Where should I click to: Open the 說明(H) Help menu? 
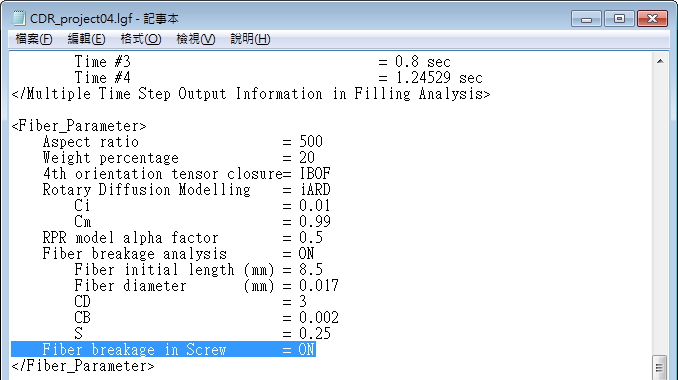point(250,39)
